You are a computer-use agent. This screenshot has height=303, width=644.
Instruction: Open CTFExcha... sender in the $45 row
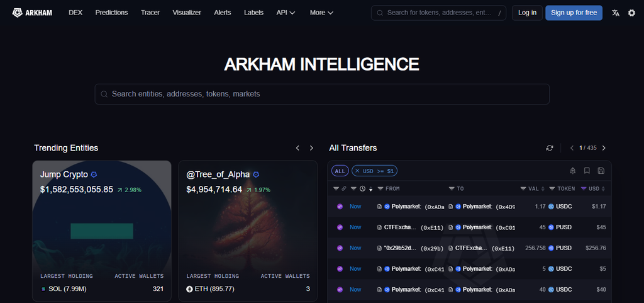(401, 227)
